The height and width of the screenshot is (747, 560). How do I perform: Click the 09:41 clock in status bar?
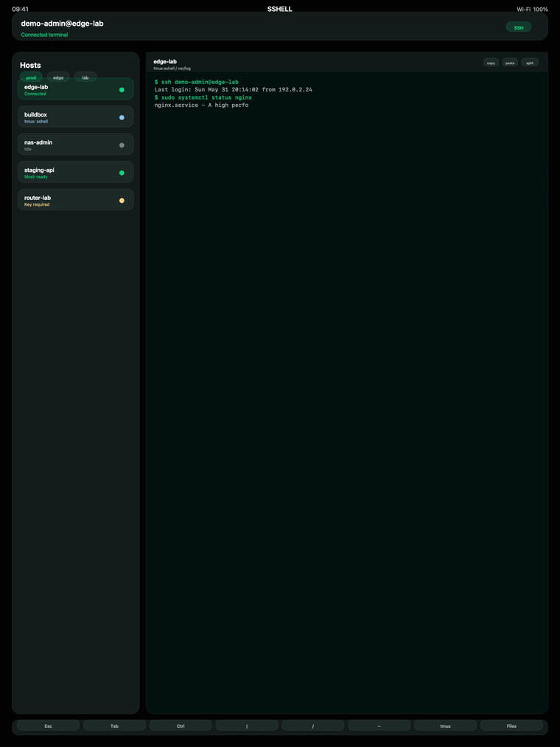(x=20, y=9)
